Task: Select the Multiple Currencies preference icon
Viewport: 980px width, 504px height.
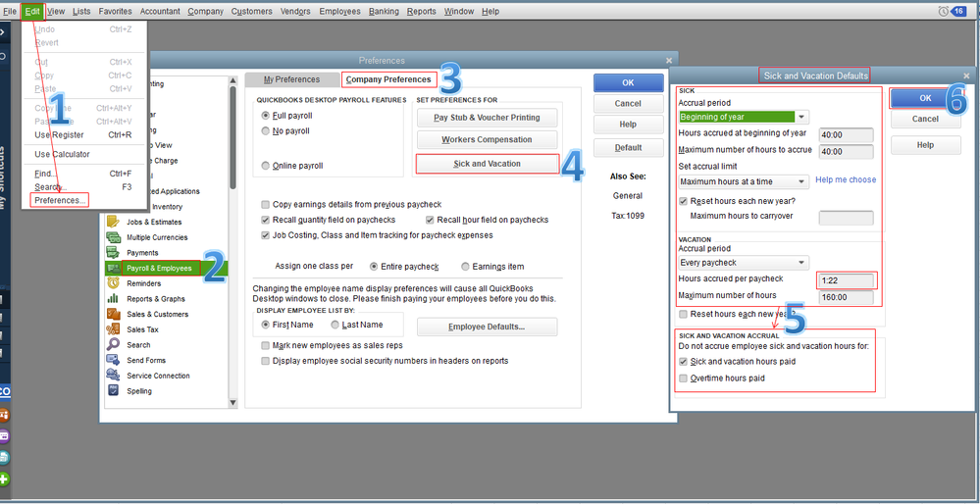Action: (x=113, y=237)
